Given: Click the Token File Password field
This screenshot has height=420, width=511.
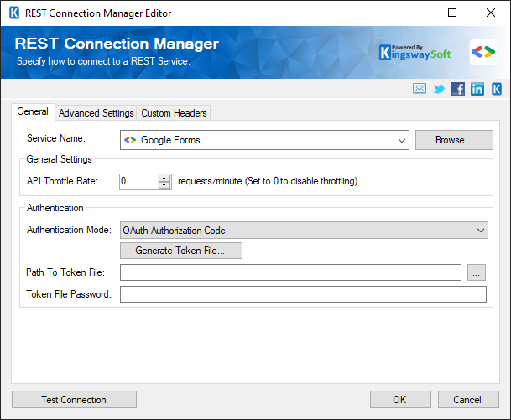Looking at the screenshot, I should click(x=303, y=294).
